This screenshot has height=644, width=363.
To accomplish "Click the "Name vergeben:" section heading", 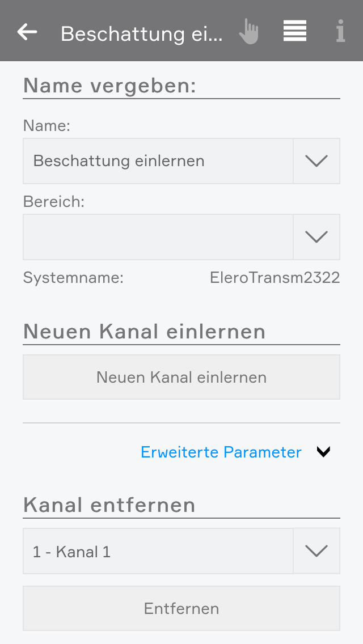I will point(110,86).
